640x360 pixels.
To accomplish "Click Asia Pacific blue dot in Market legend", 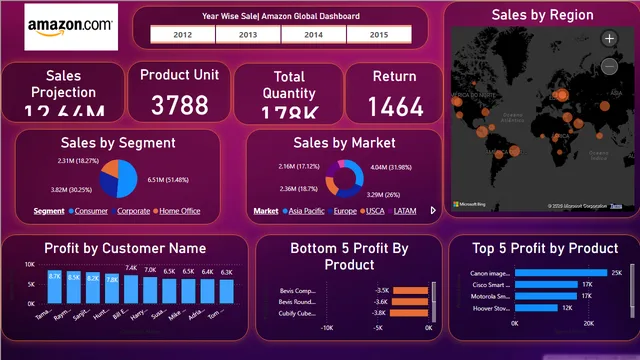I will click(285, 211).
